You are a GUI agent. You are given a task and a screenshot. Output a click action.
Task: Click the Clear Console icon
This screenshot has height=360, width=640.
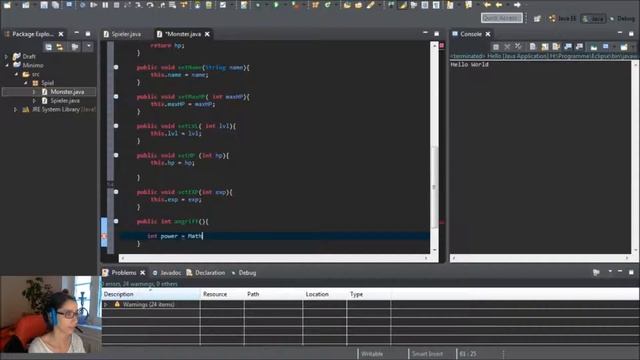click(x=532, y=47)
